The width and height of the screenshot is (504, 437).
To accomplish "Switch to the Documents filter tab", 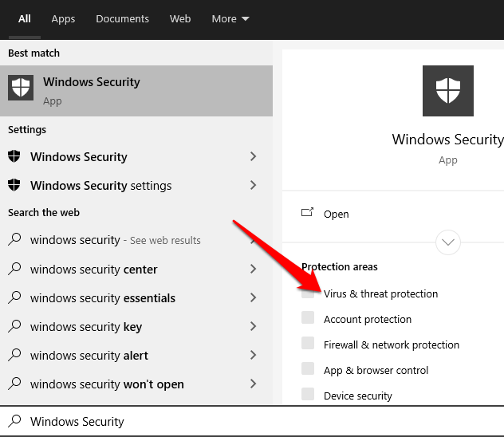I will click(122, 18).
